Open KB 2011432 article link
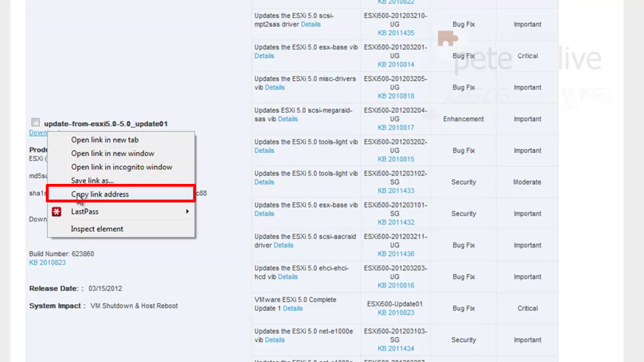 click(x=396, y=222)
